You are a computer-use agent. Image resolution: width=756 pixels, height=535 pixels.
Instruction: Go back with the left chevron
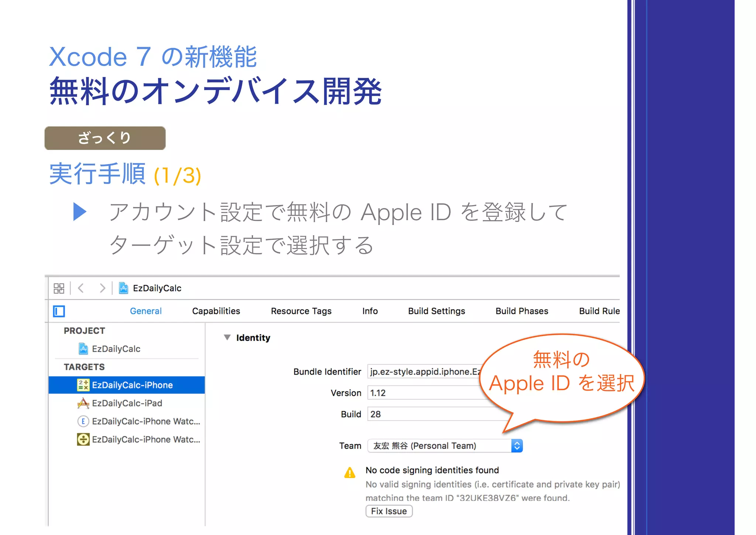[x=81, y=288]
